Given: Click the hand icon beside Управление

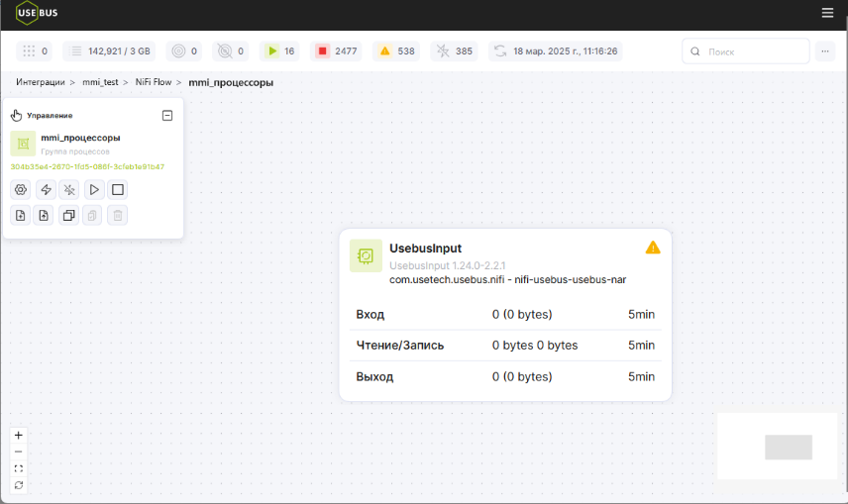Looking at the screenshot, I should pyautogui.click(x=16, y=115).
